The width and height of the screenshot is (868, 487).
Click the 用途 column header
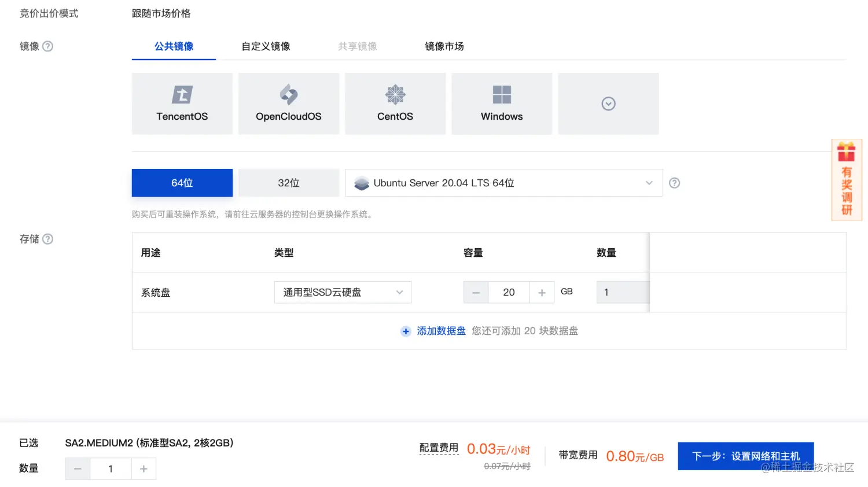tap(151, 253)
